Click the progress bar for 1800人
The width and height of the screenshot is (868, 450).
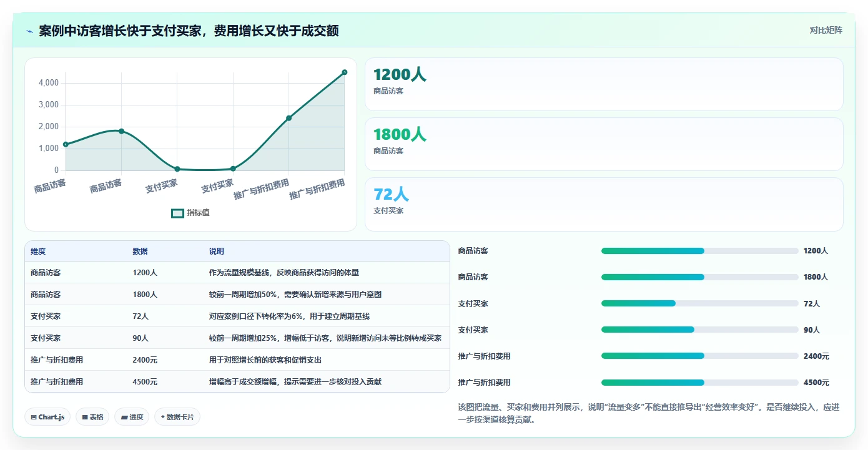pyautogui.click(x=699, y=277)
